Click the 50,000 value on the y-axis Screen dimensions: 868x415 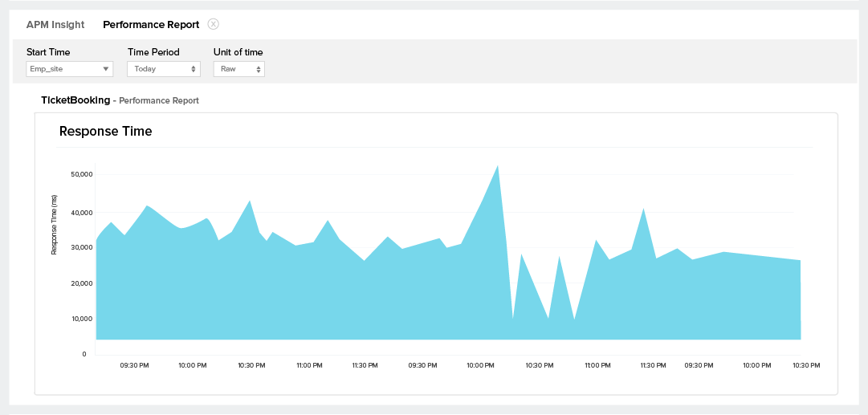point(82,175)
